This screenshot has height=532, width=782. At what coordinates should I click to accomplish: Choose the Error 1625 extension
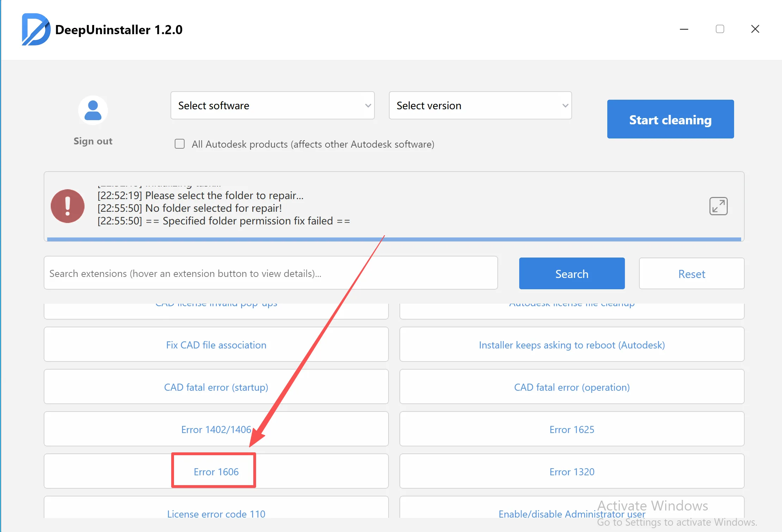571,429
